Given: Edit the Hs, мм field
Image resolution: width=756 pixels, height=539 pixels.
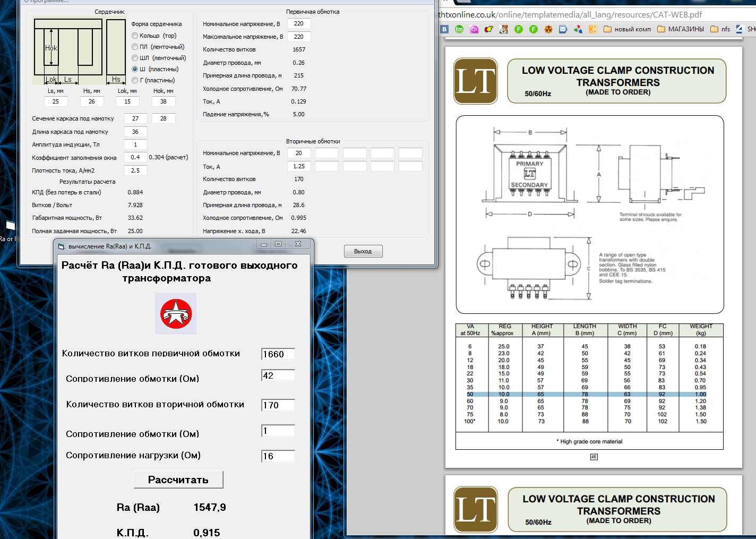Looking at the screenshot, I should point(92,101).
